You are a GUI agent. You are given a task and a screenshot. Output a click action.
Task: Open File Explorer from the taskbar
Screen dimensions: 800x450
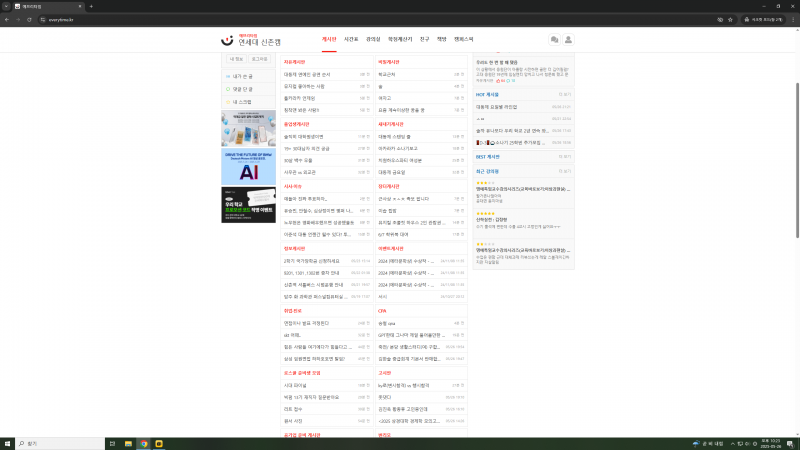pos(128,444)
